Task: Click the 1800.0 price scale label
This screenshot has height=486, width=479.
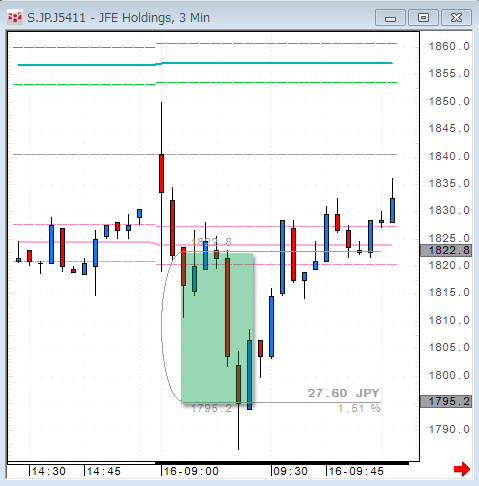Action: tap(449, 375)
